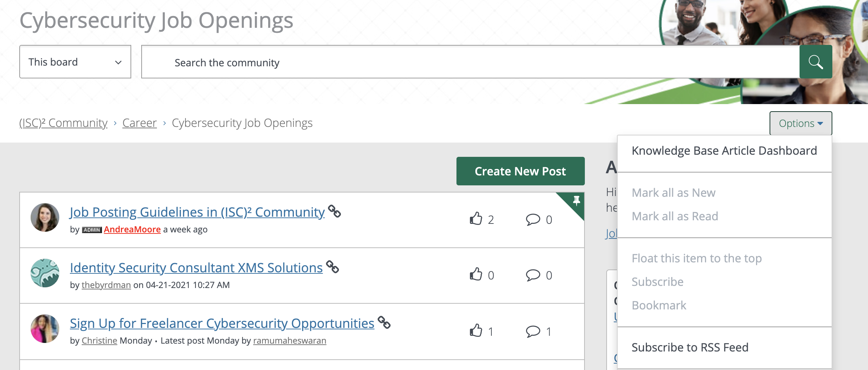Click the pin icon on the first post

point(576,201)
